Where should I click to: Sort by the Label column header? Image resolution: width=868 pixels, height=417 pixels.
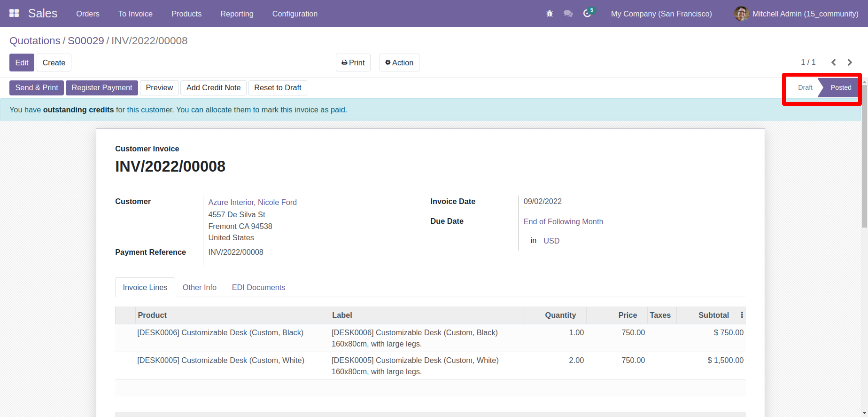click(x=427, y=315)
